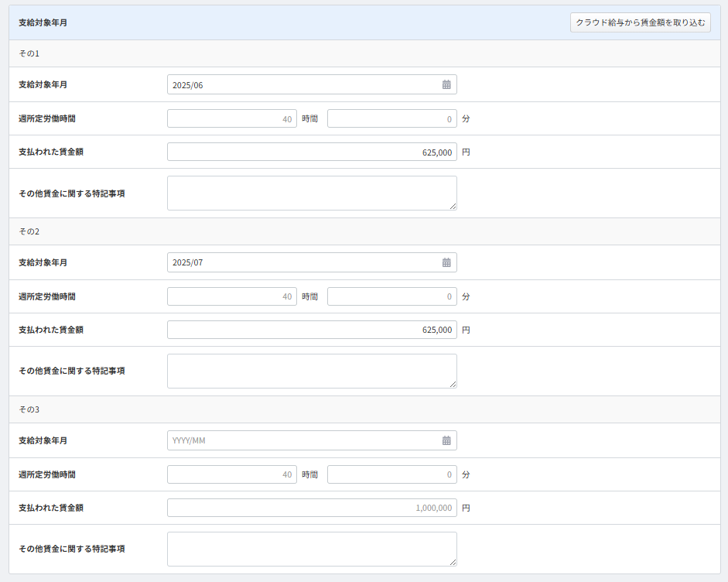Screen dimensions: 728x582
Task: Open calendar icon for その2 支給対象年月
Action: pyautogui.click(x=446, y=262)
